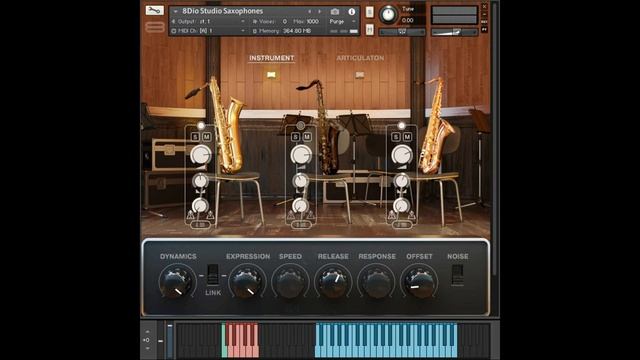Toggle power light on left saxophone panel
640x360 pixels.
click(200, 126)
